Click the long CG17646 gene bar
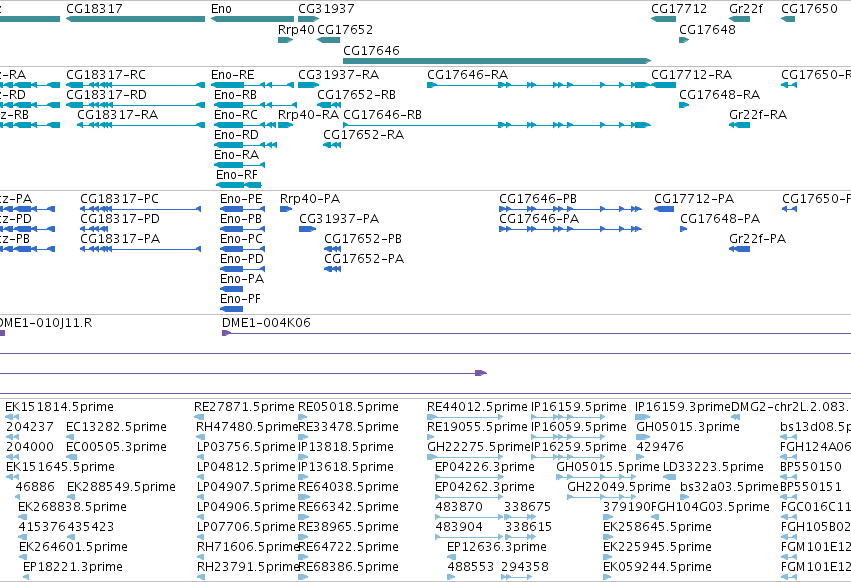The height and width of the screenshot is (582, 851). [497, 61]
